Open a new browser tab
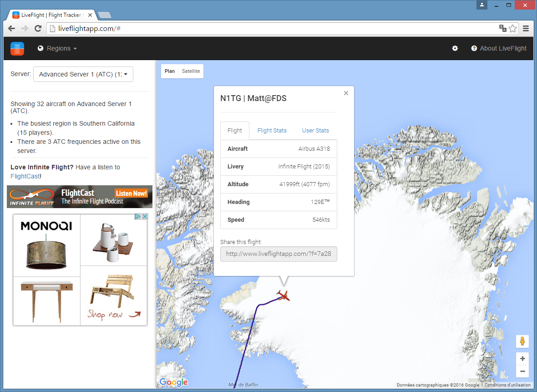Image resolution: width=537 pixels, height=392 pixels. [x=105, y=15]
